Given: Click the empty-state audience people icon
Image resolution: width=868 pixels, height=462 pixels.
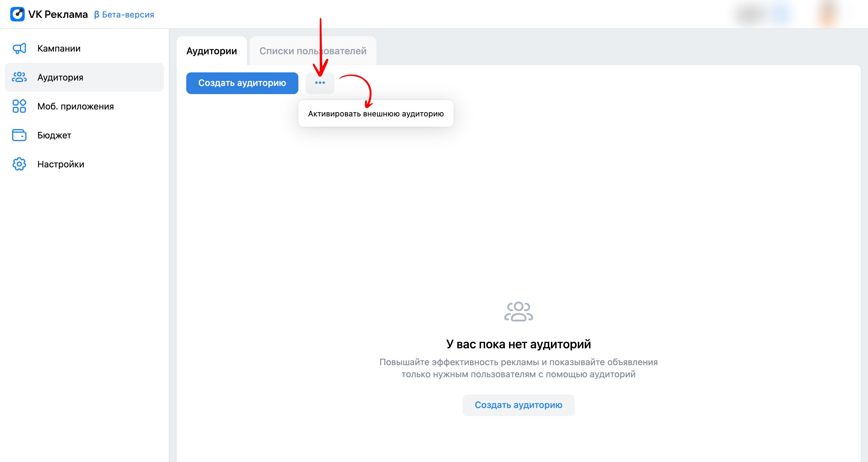Looking at the screenshot, I should (x=519, y=312).
